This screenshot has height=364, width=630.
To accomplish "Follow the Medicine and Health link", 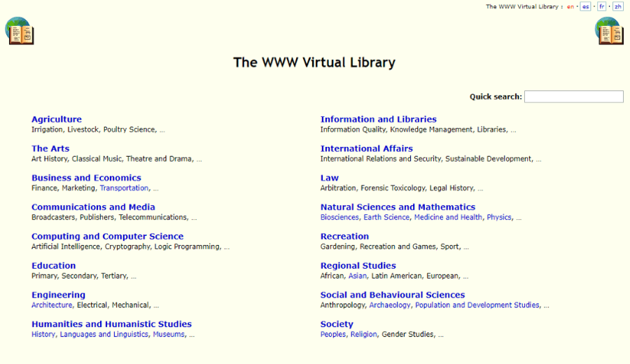I will [x=448, y=218].
